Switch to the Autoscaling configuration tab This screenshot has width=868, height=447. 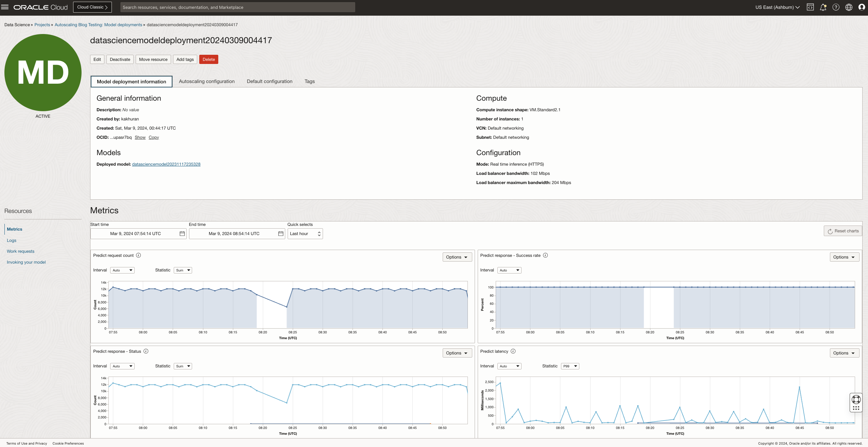coord(207,81)
